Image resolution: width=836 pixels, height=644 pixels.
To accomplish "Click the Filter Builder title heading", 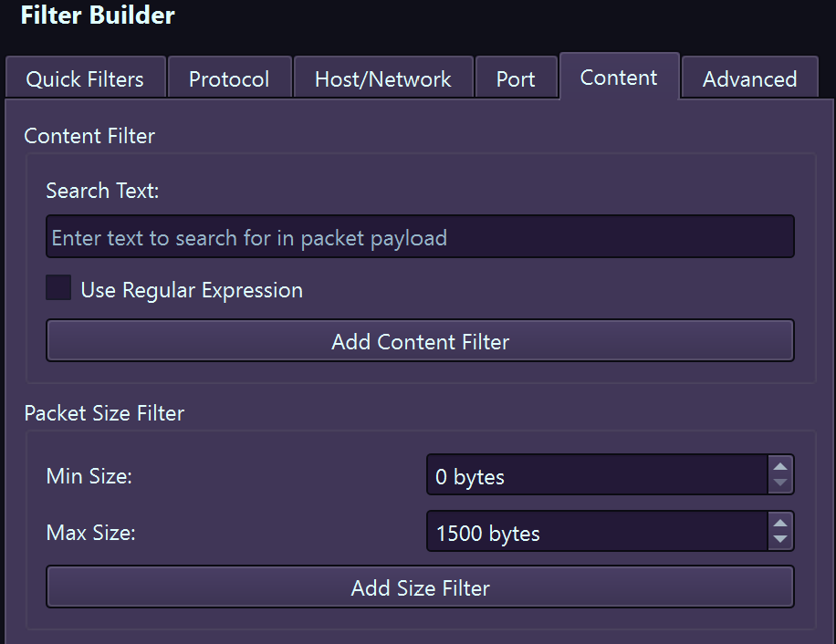I will pos(97,16).
